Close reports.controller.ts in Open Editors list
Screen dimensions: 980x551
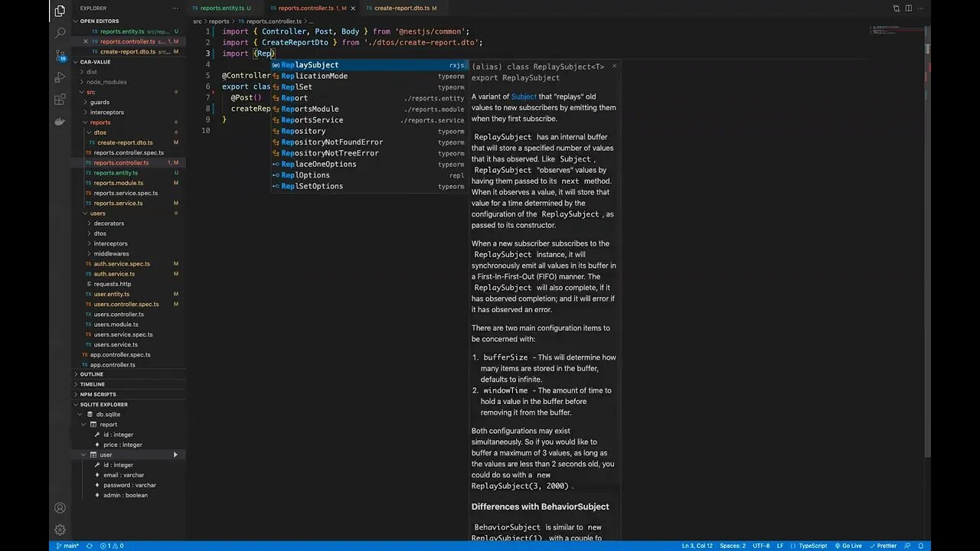click(84, 41)
